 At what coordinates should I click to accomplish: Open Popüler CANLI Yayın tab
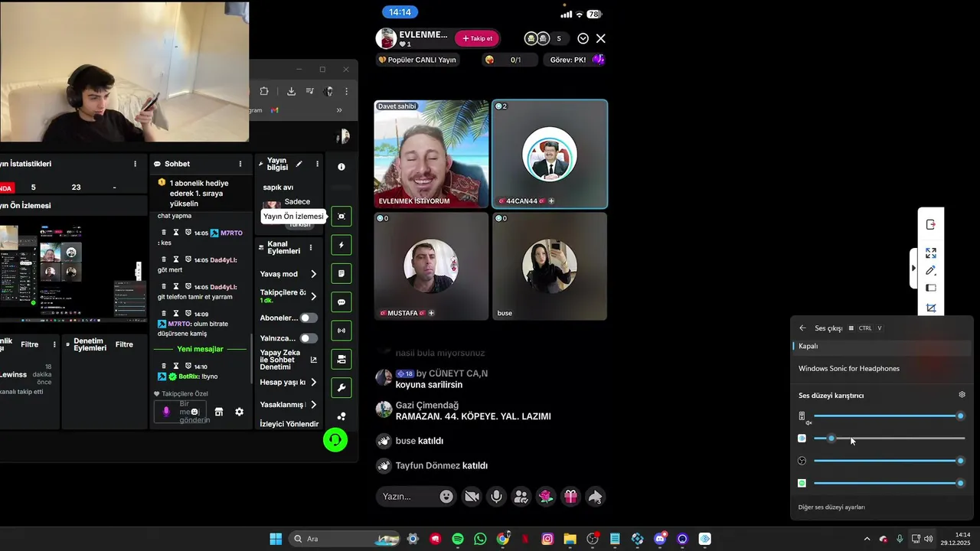coord(417,60)
